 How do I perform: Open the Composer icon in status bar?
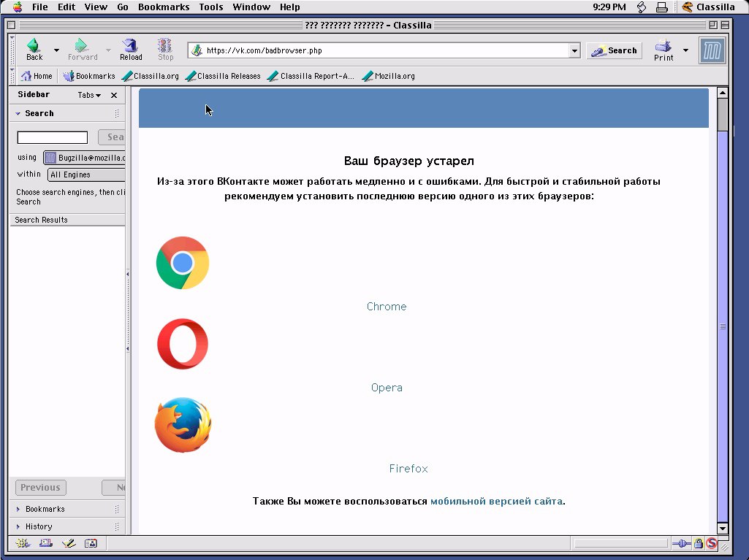click(x=69, y=542)
